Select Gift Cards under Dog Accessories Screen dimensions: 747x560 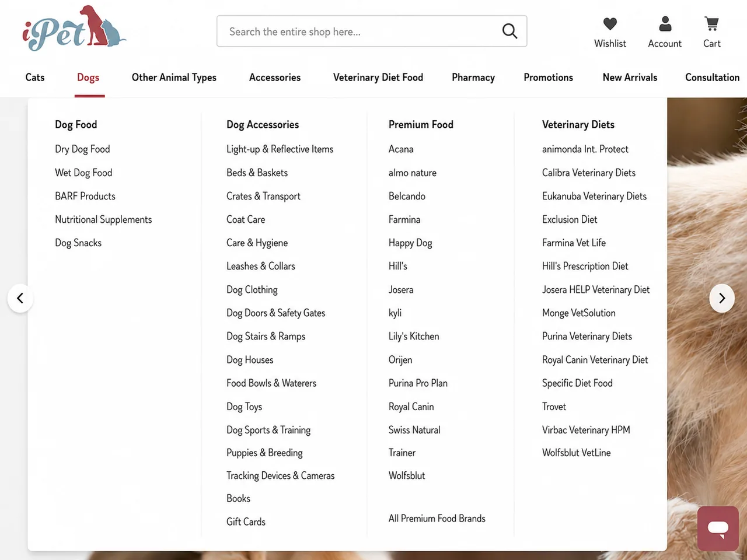tap(246, 522)
